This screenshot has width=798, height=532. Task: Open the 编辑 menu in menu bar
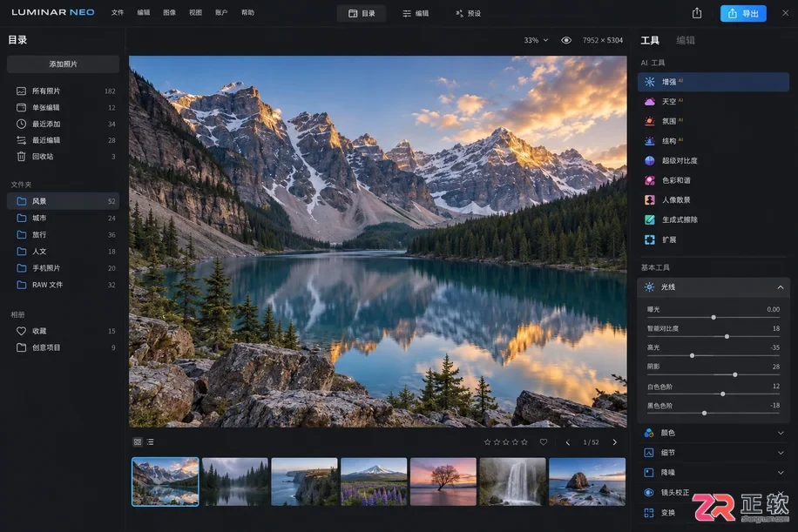point(144,13)
